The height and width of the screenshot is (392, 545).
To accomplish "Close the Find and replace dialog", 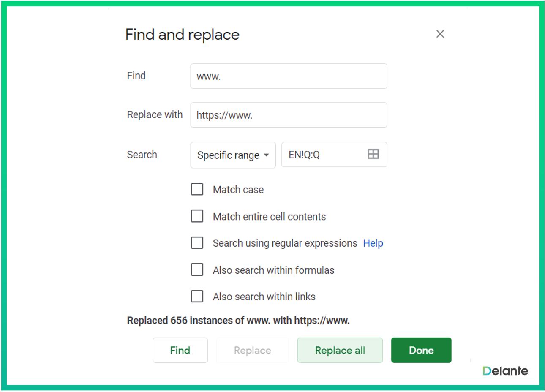I will pyautogui.click(x=440, y=34).
